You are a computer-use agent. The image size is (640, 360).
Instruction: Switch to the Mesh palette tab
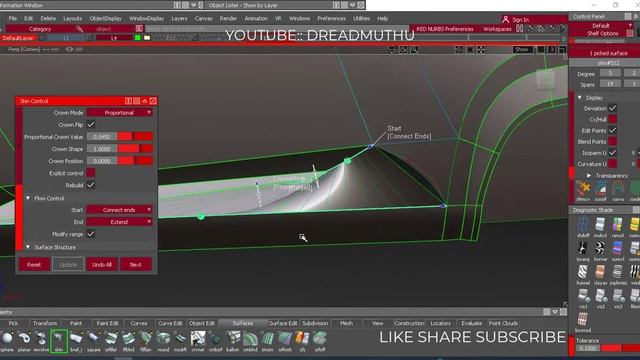click(346, 323)
